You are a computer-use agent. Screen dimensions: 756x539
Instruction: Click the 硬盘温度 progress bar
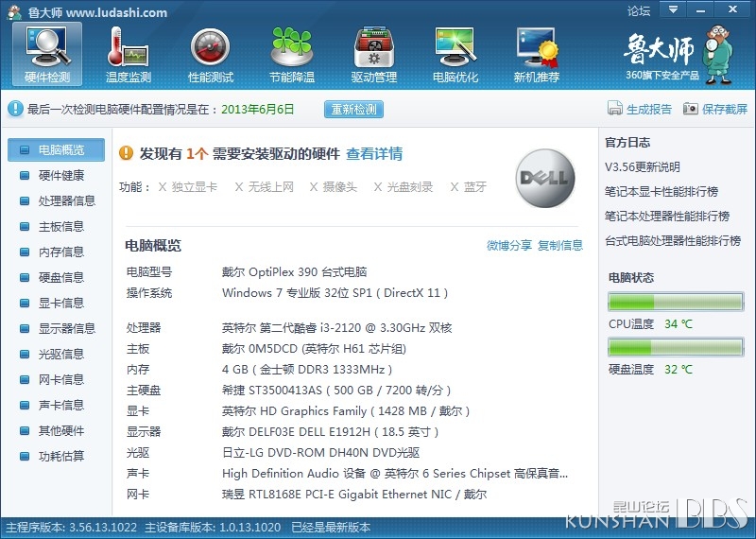point(676,347)
